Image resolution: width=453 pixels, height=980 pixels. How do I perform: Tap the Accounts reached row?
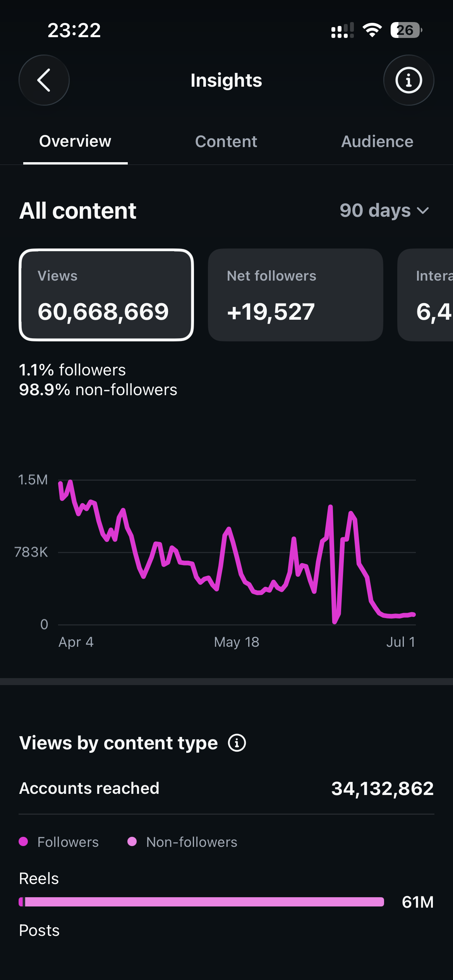click(x=226, y=788)
